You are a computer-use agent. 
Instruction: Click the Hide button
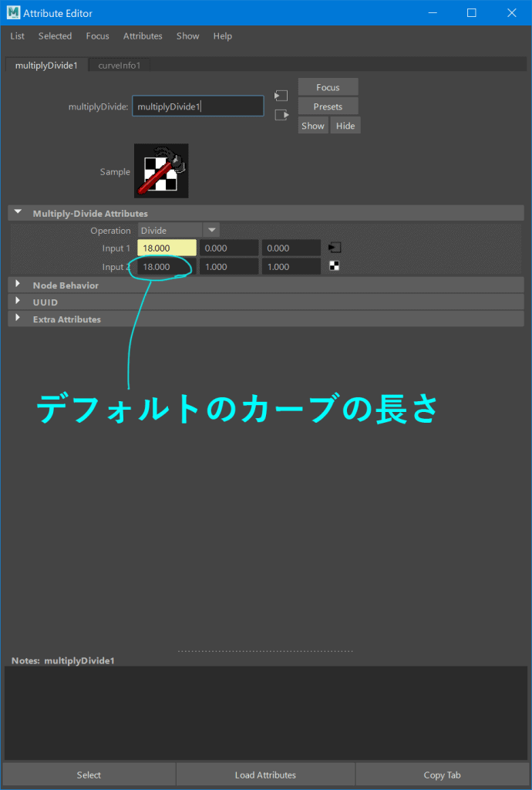(345, 126)
